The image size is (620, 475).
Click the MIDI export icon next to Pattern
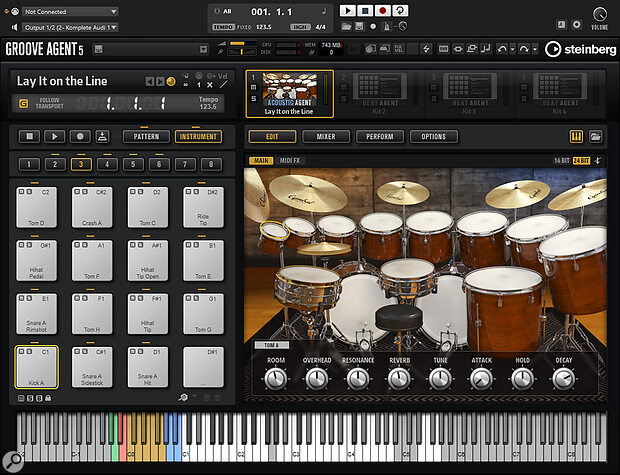tap(101, 136)
